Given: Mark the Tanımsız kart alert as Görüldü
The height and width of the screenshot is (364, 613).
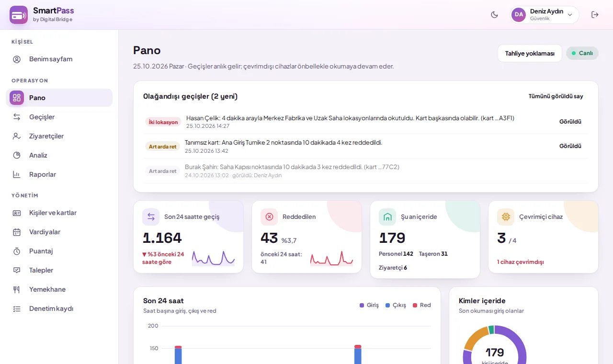Looking at the screenshot, I should [570, 146].
